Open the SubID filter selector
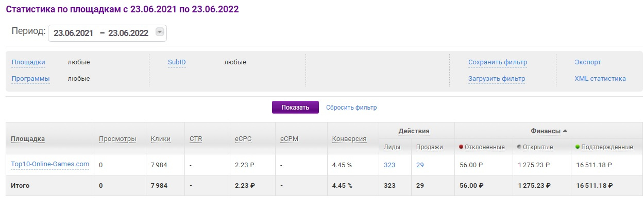The height and width of the screenshot is (212, 644). pos(177,62)
